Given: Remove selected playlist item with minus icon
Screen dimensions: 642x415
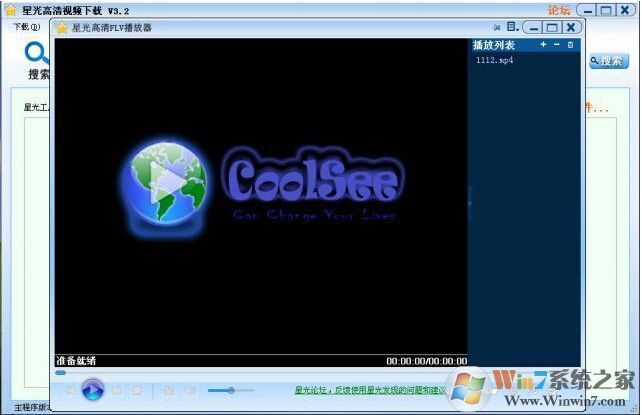Looking at the screenshot, I should [557, 45].
